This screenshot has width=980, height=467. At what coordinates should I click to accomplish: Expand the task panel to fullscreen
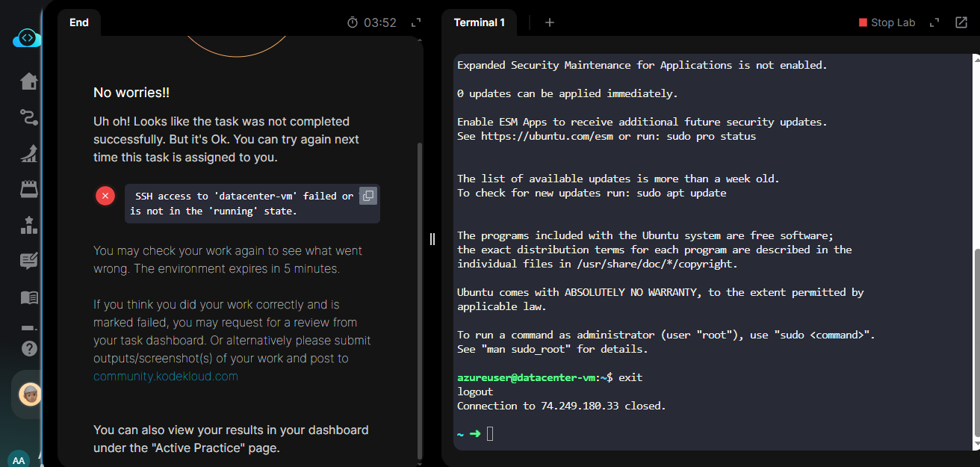416,23
